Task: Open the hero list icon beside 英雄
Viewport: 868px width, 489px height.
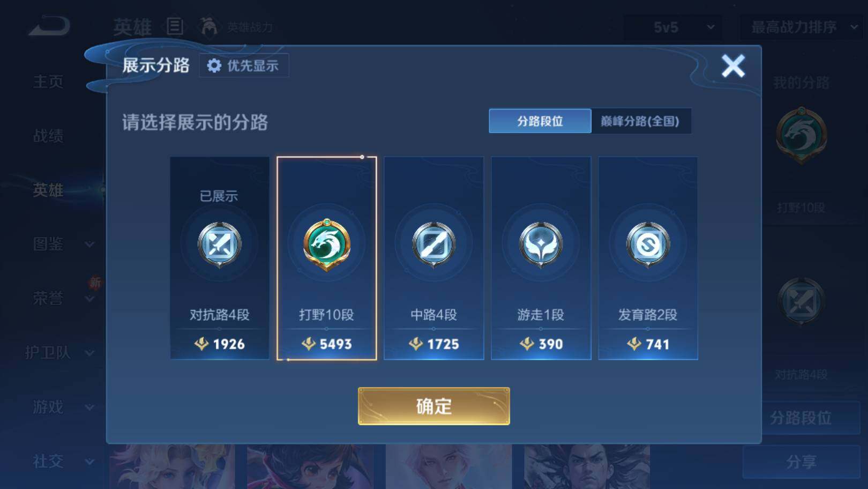Action: click(175, 26)
